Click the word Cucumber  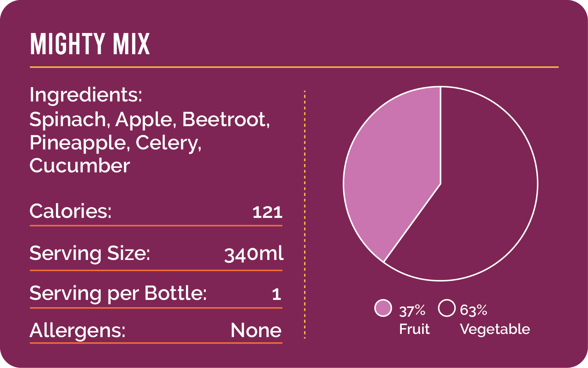coord(80,166)
